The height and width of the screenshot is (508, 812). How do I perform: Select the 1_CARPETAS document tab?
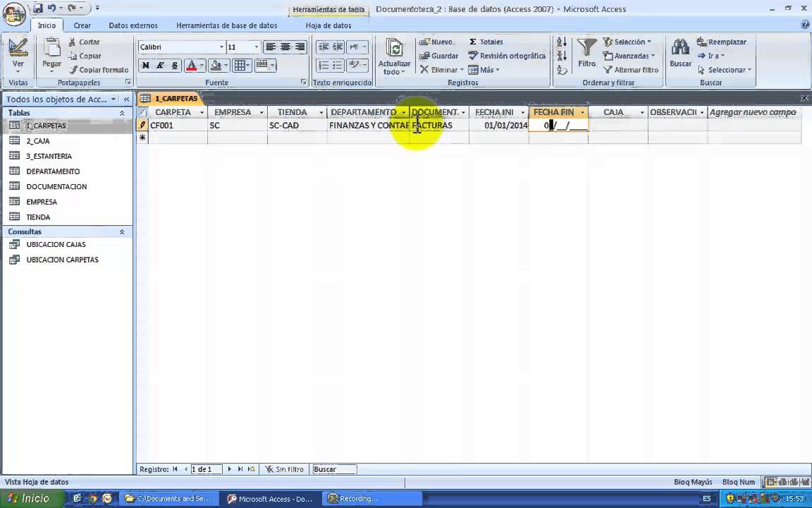[169, 98]
